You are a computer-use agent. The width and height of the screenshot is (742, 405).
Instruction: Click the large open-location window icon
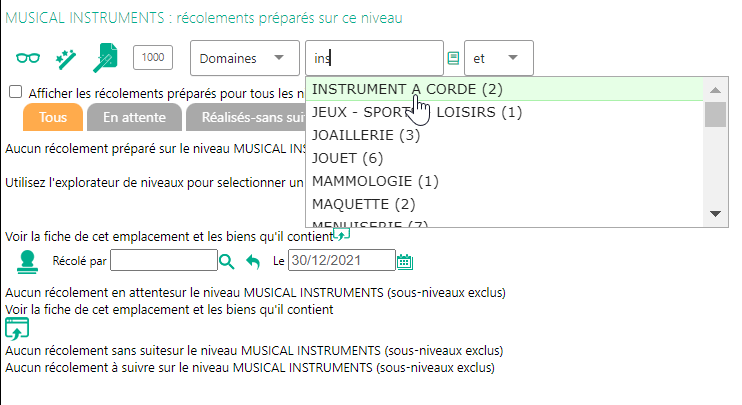pyautogui.click(x=18, y=329)
